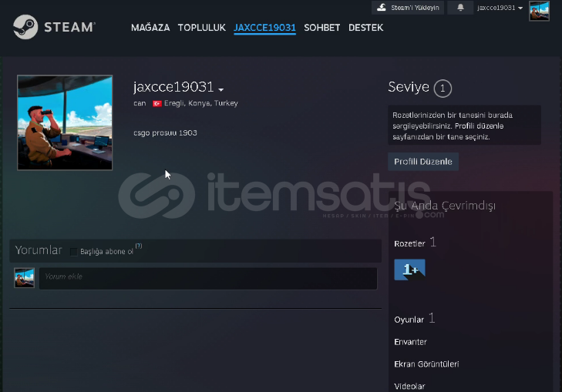
Task: Expand the arrow beside profile name jaxcce19031
Action: [220, 89]
